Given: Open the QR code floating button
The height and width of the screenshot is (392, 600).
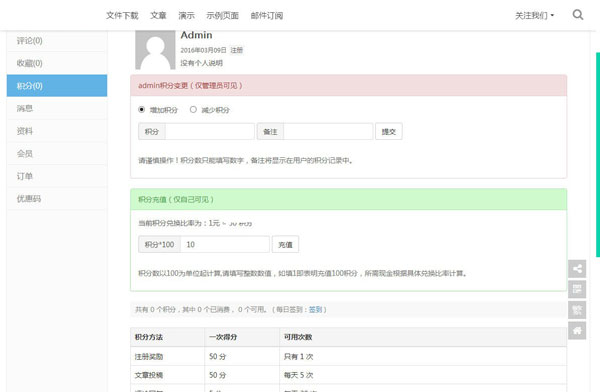Looking at the screenshot, I should pos(577,289).
